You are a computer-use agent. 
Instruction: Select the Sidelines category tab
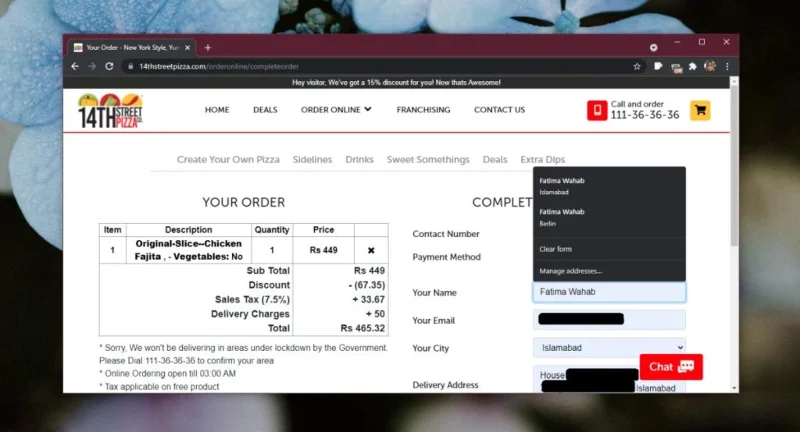(x=312, y=160)
